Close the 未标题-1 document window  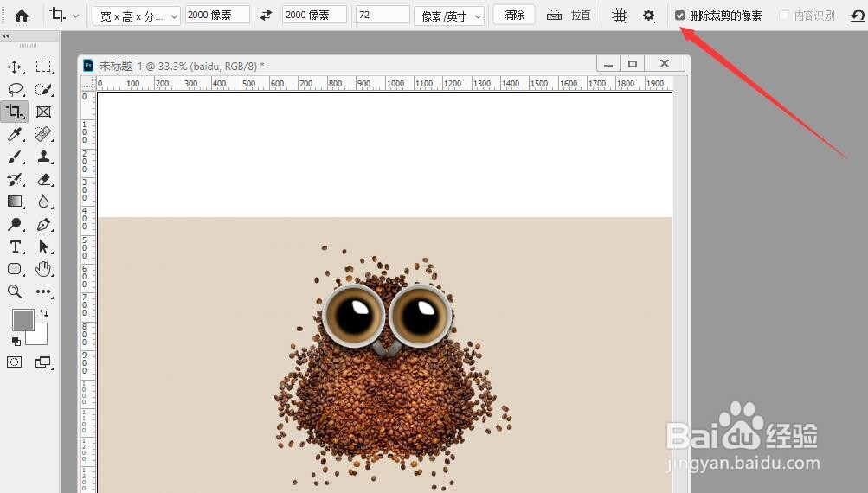(x=665, y=64)
